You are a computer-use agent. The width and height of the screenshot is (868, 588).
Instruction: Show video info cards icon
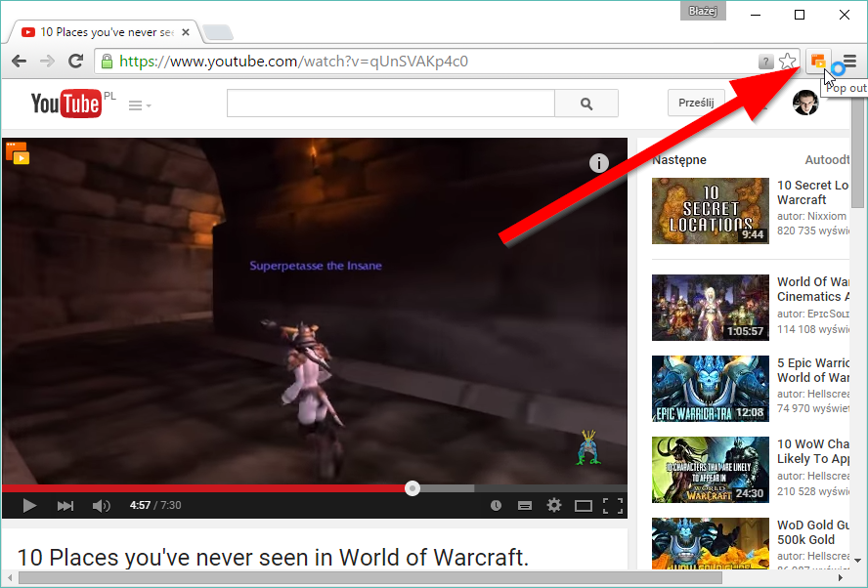(599, 163)
